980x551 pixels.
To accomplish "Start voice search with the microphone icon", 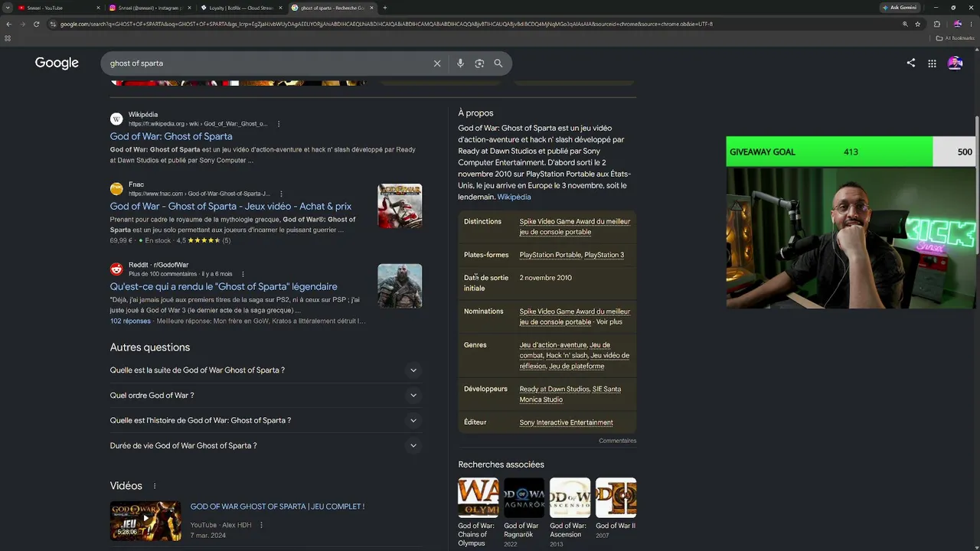I will click(x=460, y=64).
